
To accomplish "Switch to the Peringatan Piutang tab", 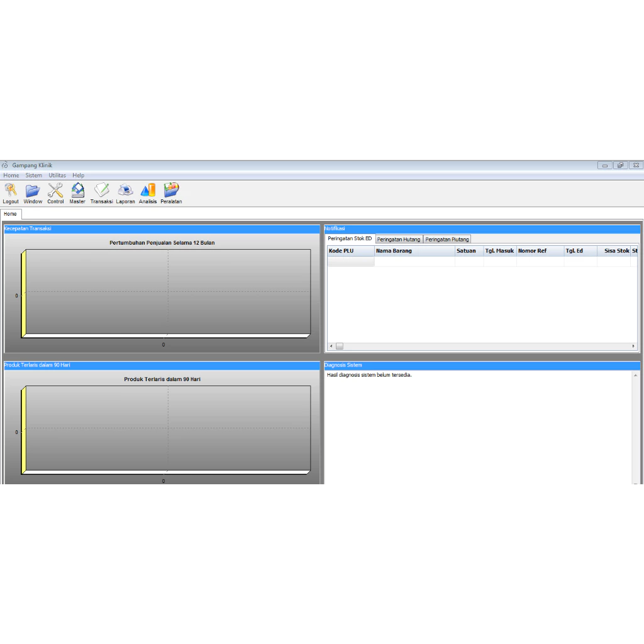I will [447, 240].
